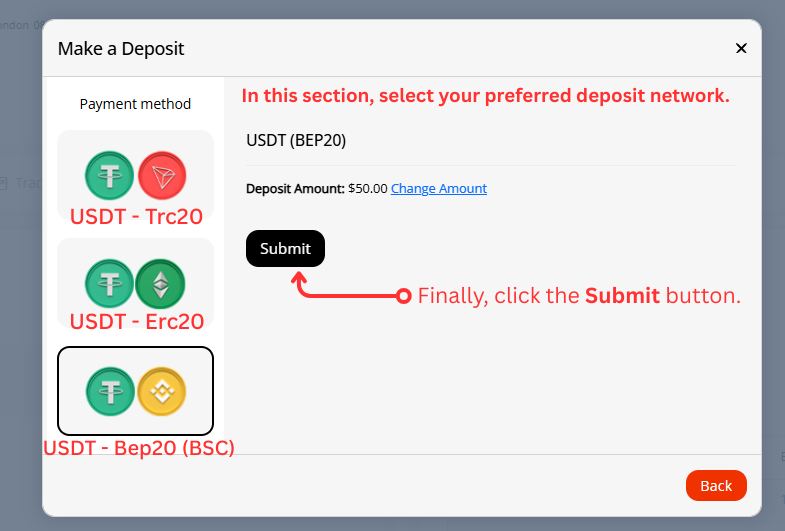Image resolution: width=785 pixels, height=531 pixels.
Task: Click the Make a Deposit title
Action: (121, 48)
